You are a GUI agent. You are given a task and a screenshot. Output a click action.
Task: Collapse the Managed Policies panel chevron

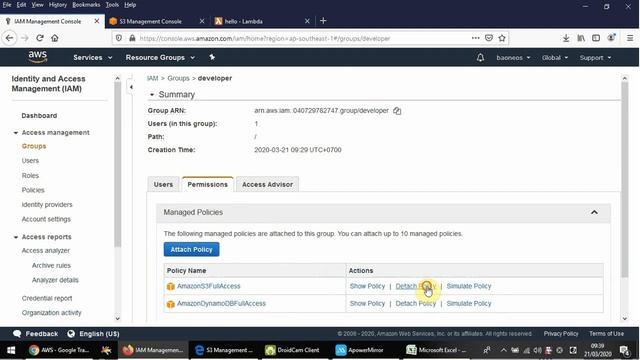tap(594, 212)
